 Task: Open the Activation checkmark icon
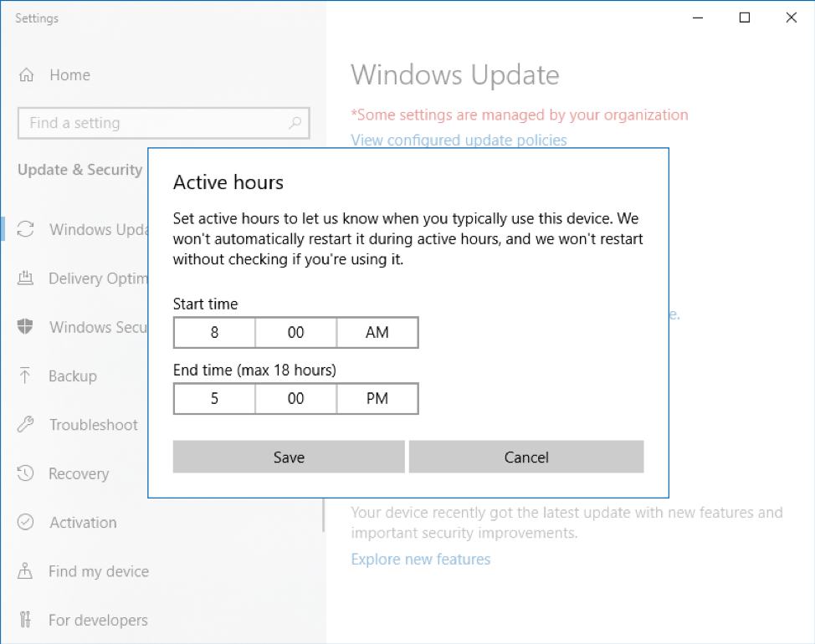26,523
